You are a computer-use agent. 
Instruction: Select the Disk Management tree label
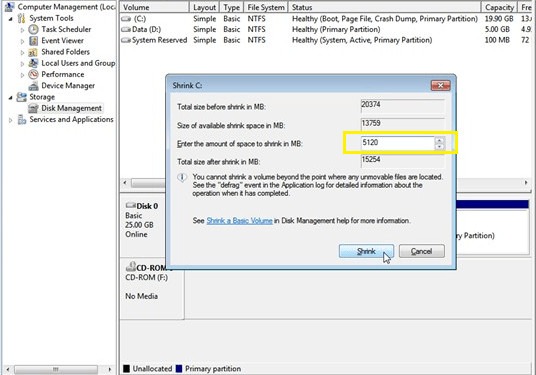(71, 108)
